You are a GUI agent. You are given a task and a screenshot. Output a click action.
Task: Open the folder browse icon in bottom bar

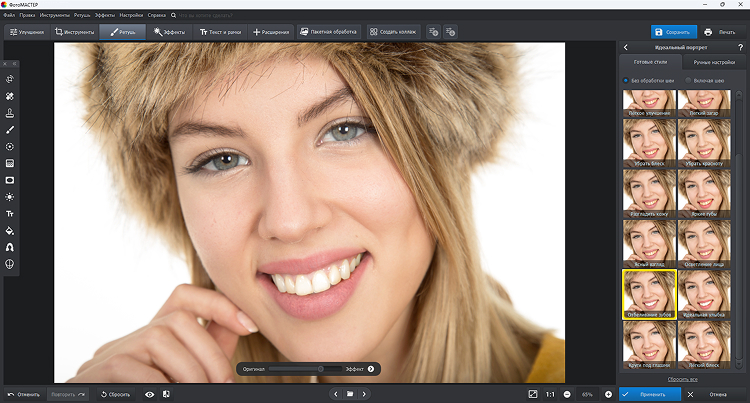[350, 394]
